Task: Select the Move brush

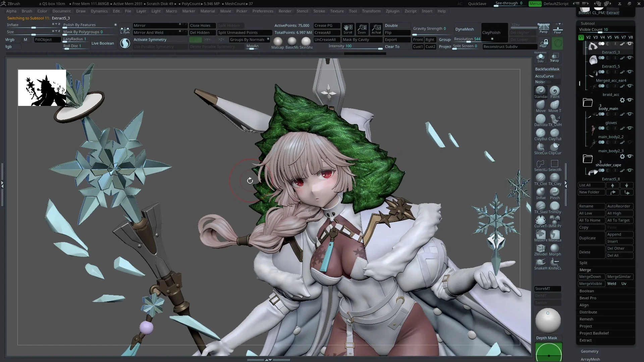Action: pyautogui.click(x=540, y=106)
